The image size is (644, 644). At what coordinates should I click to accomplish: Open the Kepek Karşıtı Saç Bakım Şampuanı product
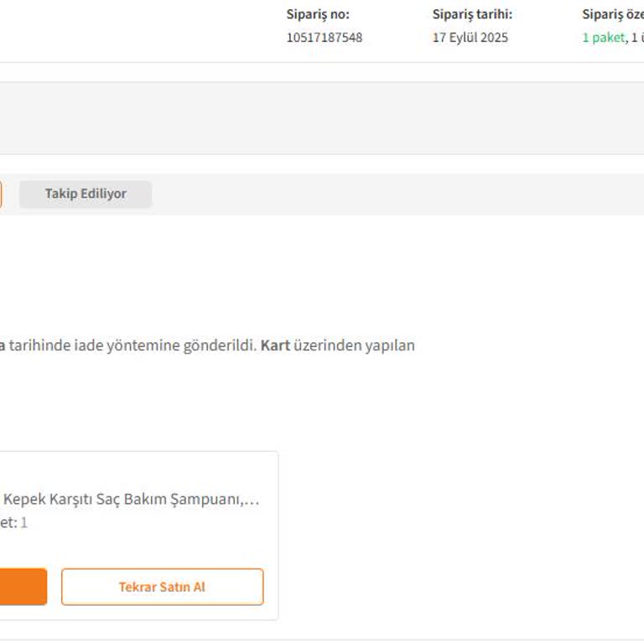[132, 500]
